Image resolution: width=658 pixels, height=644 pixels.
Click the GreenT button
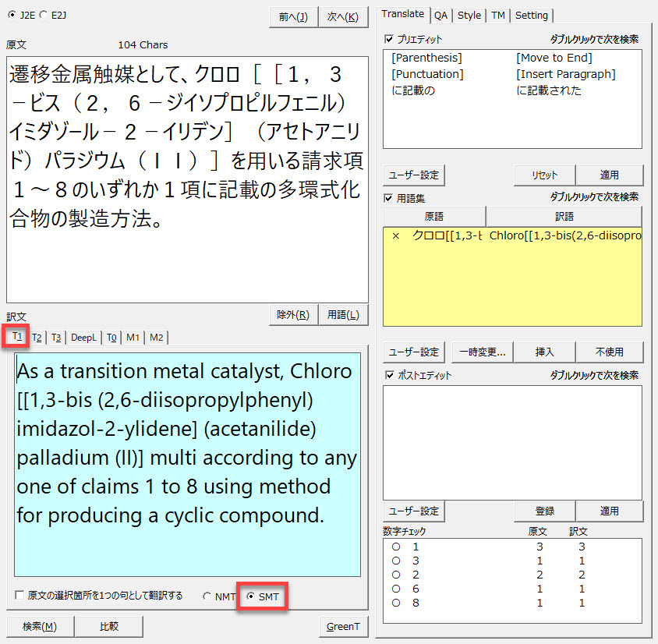[343, 626]
